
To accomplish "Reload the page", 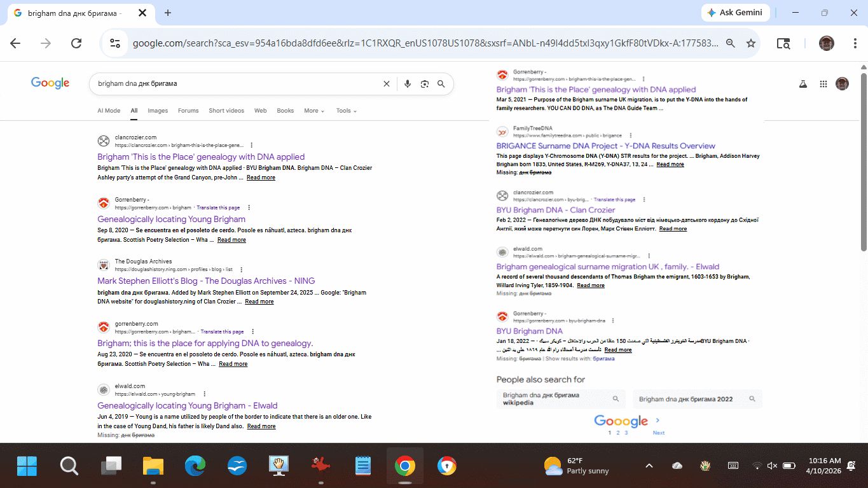I will tap(76, 43).
